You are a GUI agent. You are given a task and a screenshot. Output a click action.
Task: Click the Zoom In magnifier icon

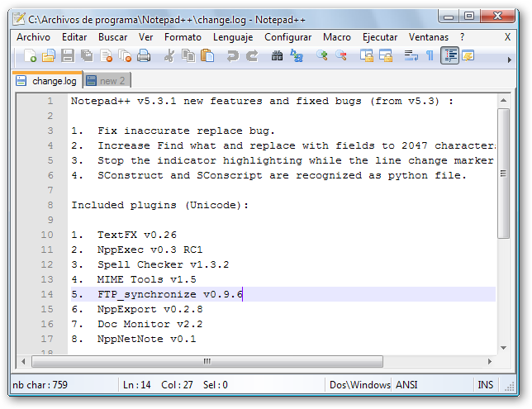click(322, 56)
